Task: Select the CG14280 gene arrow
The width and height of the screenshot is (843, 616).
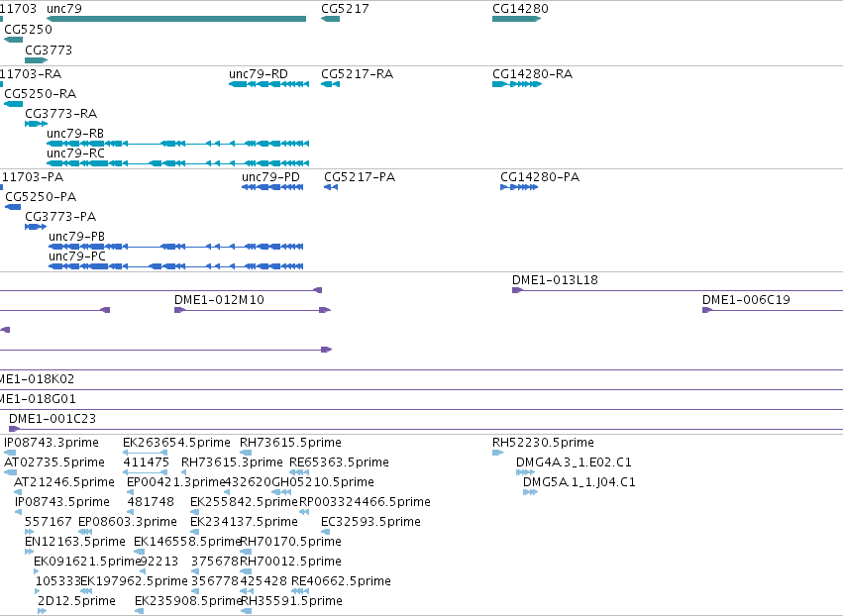Action: pyautogui.click(x=517, y=19)
